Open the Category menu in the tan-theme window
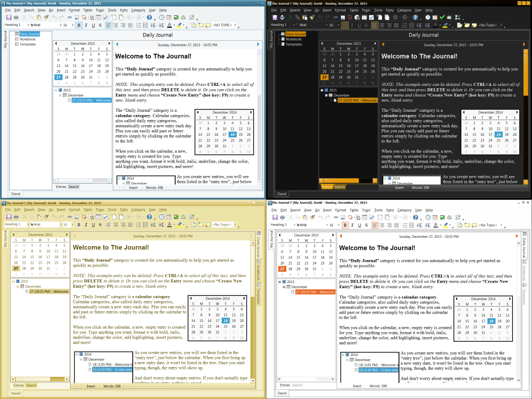 pyautogui.click(x=138, y=210)
